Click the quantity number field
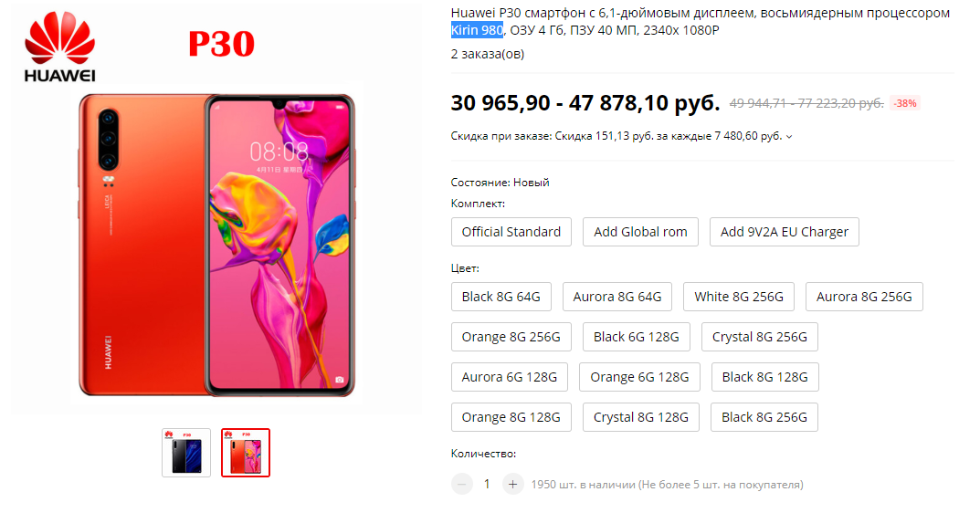Image resolution: width=980 pixels, height=513 pixels. tap(487, 485)
